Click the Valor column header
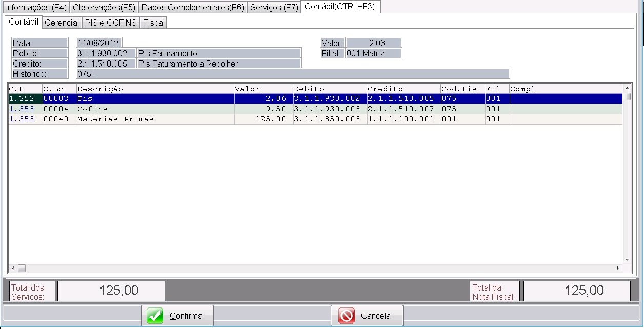This screenshot has height=329, width=644. [263, 89]
